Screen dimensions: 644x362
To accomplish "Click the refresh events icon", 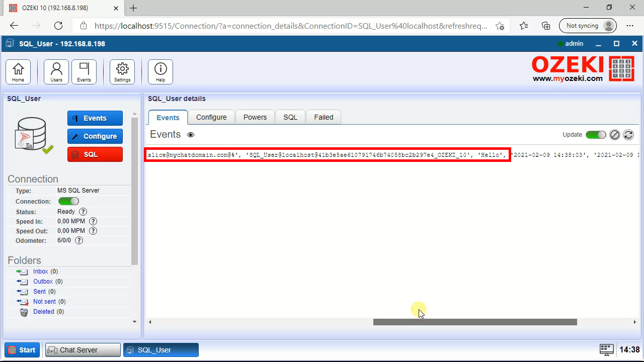I will [628, 135].
